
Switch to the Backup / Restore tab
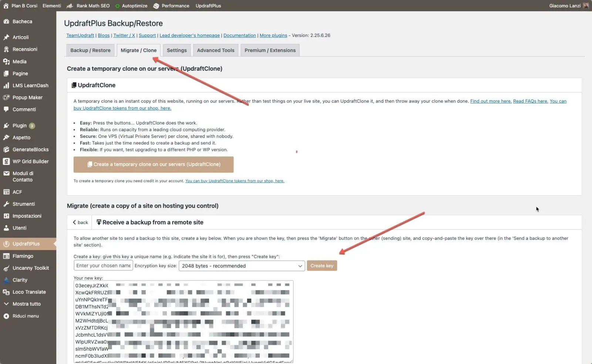click(90, 50)
